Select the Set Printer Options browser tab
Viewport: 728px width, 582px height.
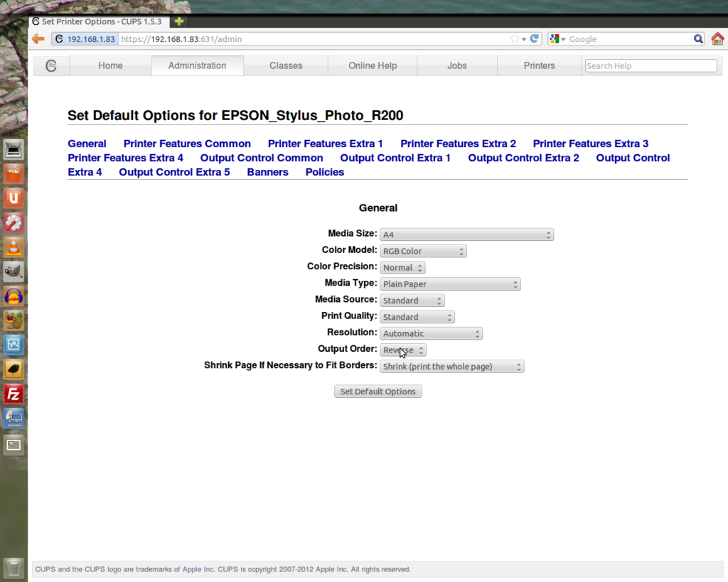98,21
